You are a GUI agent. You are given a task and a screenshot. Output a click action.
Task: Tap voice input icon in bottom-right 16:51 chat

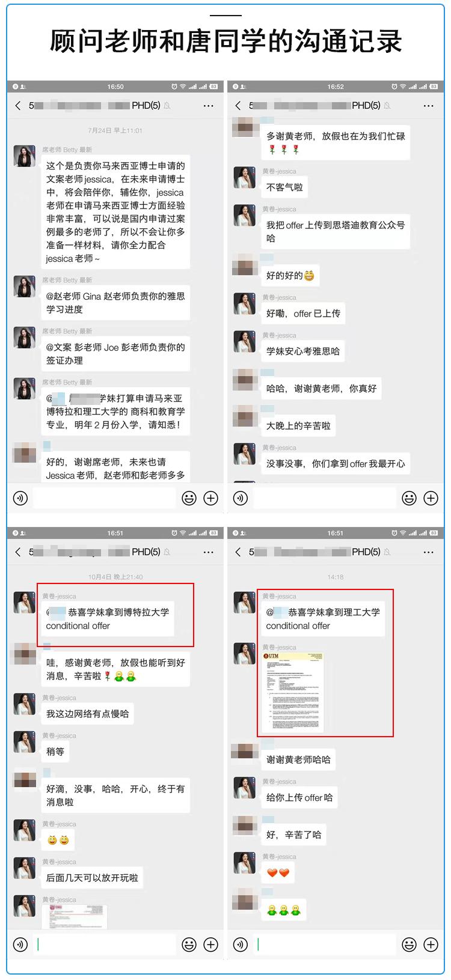[x=241, y=945]
